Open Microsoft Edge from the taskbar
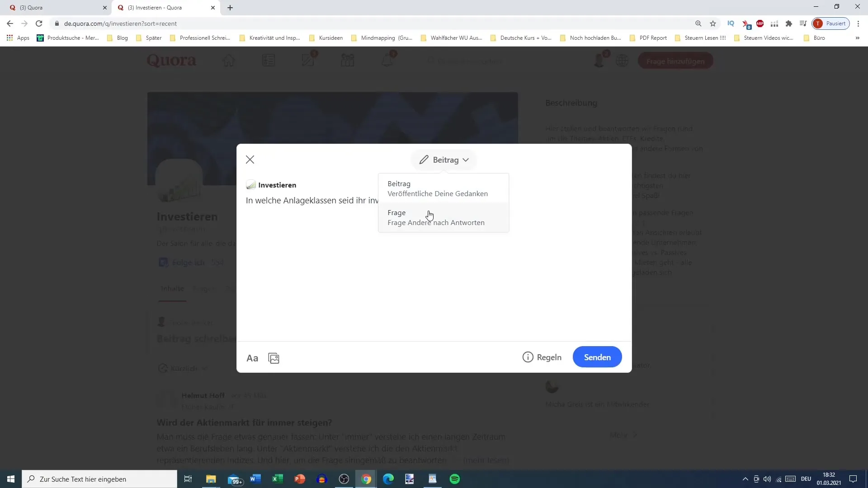This screenshot has width=868, height=488. click(388, 479)
